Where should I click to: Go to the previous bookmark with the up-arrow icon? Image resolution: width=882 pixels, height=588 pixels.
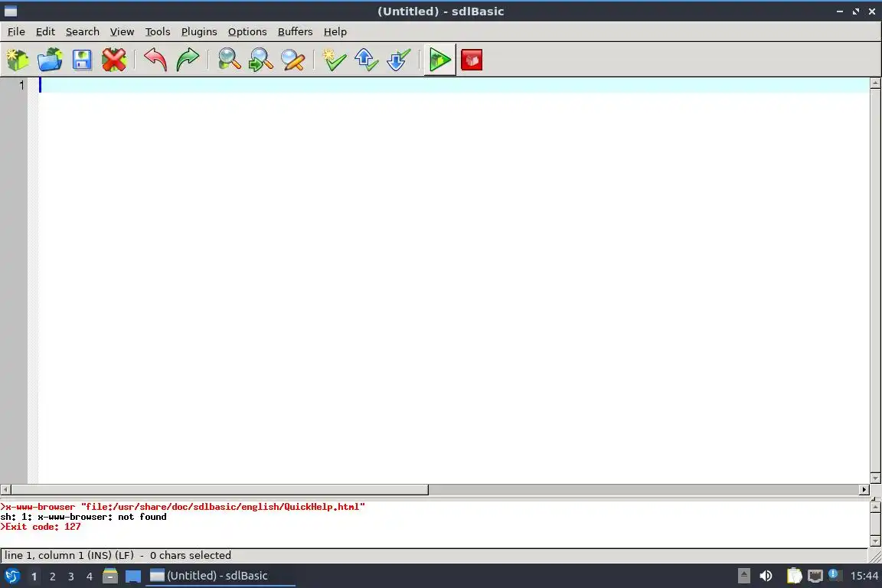pyautogui.click(x=366, y=60)
